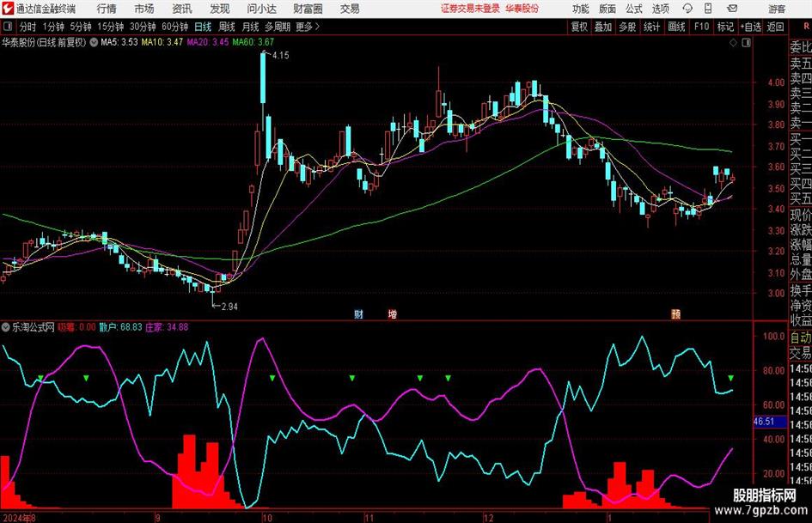This screenshot has height=523, width=812.
Task: Switch to 15分钟 period
Action: (110, 27)
